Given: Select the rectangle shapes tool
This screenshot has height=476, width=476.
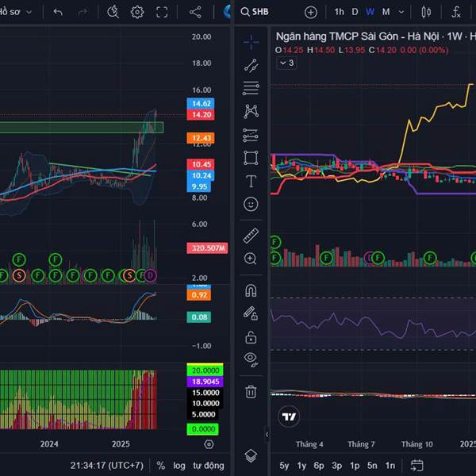Looking at the screenshot, I should click(251, 158).
